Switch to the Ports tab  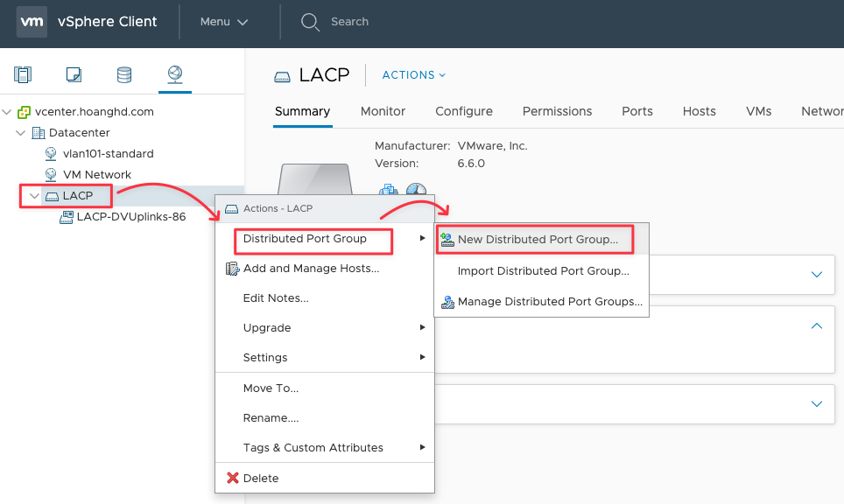[x=637, y=111]
